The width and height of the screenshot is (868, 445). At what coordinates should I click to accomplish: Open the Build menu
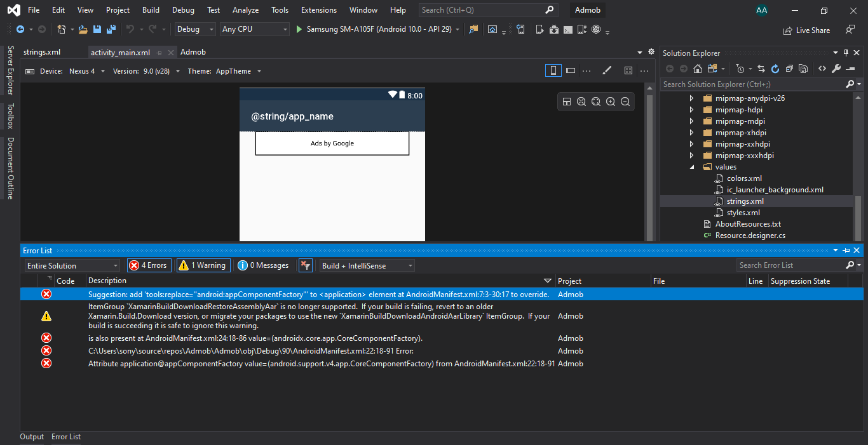coord(151,10)
